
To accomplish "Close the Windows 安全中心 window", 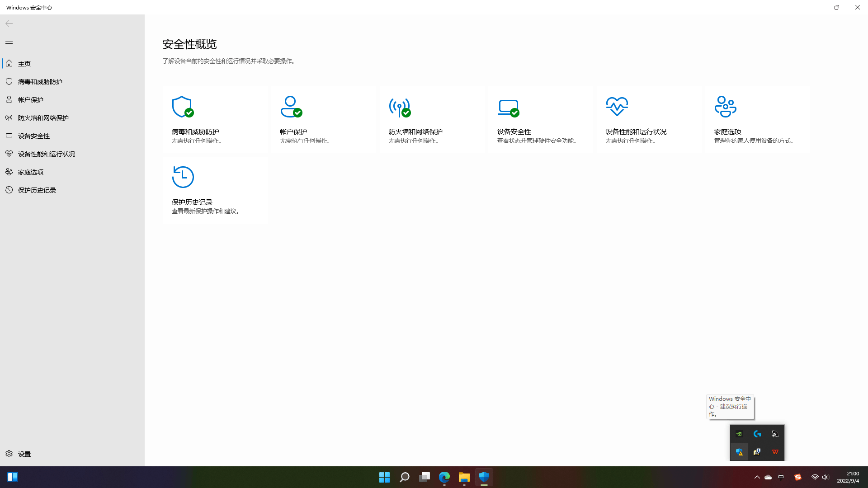I will click(x=858, y=7).
